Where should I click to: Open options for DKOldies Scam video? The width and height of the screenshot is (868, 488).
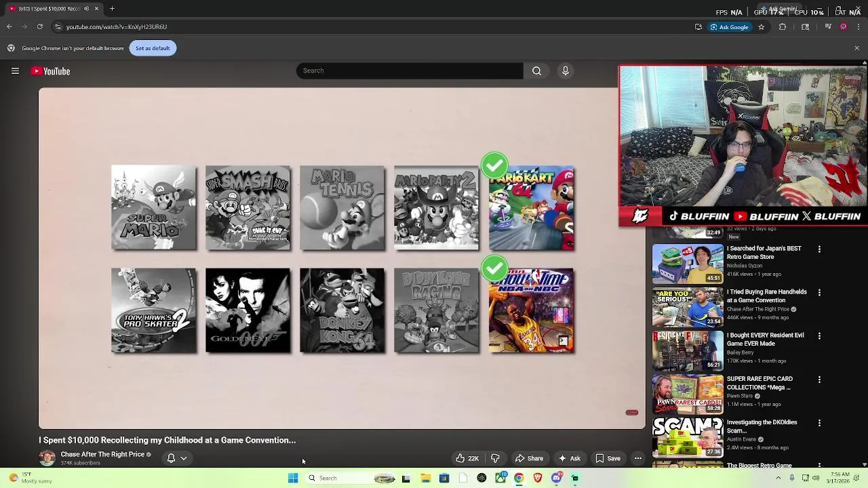tap(819, 423)
